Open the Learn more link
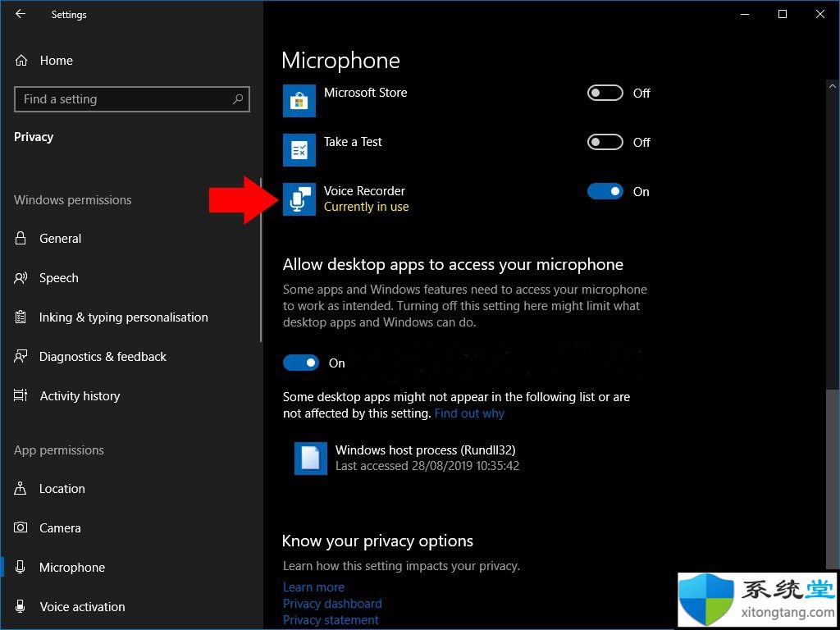Screen dimensions: 840x630 [314, 587]
